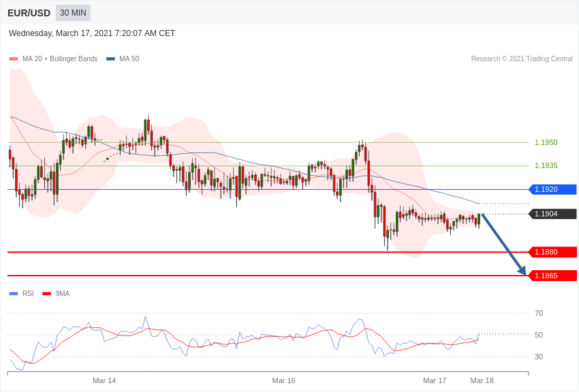Viewport: 579px width, 392px height.
Task: Click the blue 1.1920 pivot price tag
Action: [553, 190]
